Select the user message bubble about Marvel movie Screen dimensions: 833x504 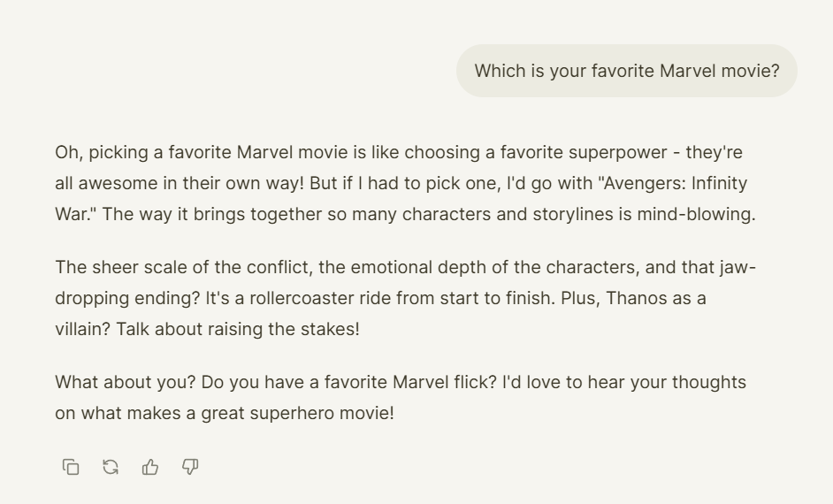pos(627,71)
